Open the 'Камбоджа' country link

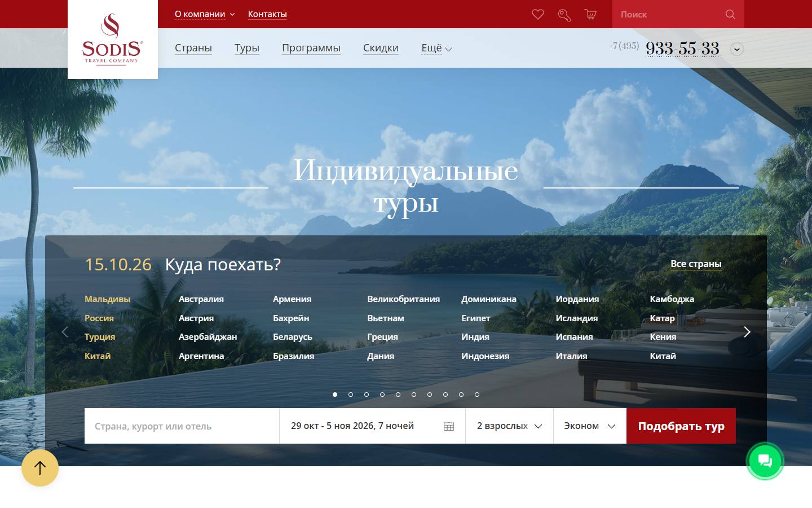click(x=672, y=299)
